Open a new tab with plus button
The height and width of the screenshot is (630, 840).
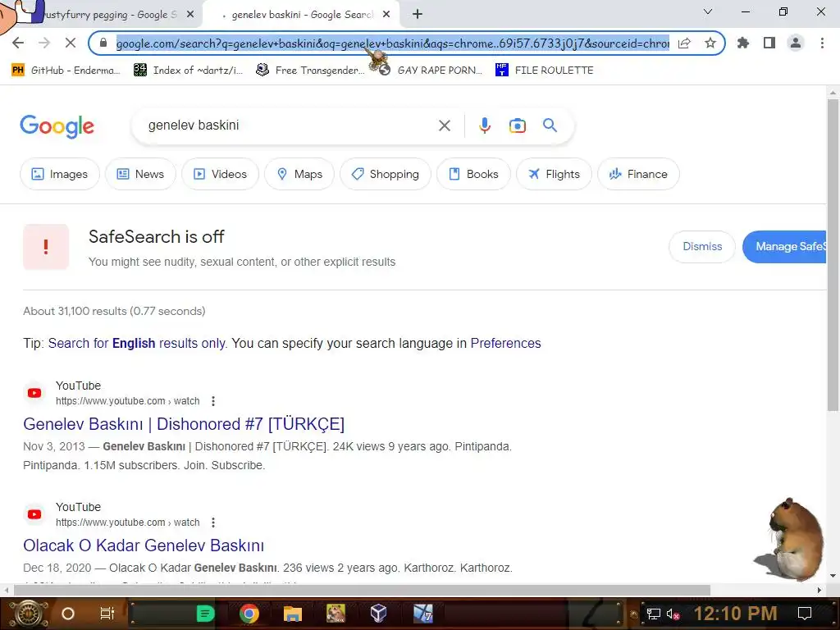[x=418, y=15]
